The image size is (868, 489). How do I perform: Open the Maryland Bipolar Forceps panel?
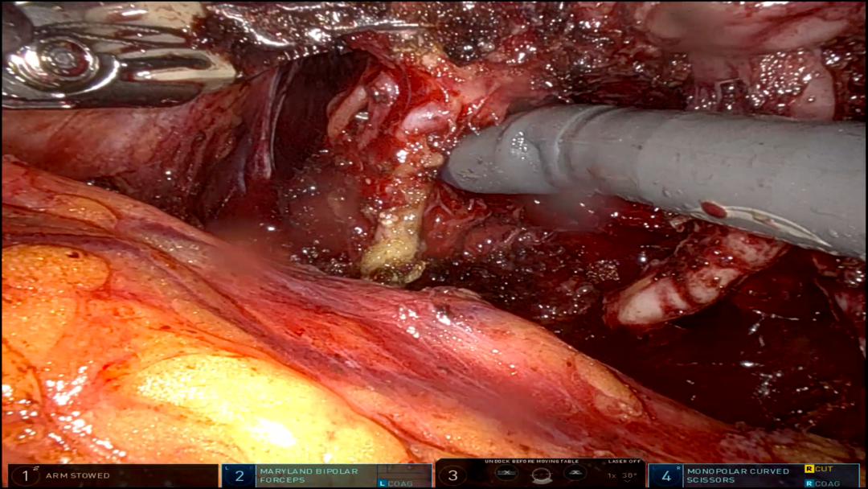point(326,475)
